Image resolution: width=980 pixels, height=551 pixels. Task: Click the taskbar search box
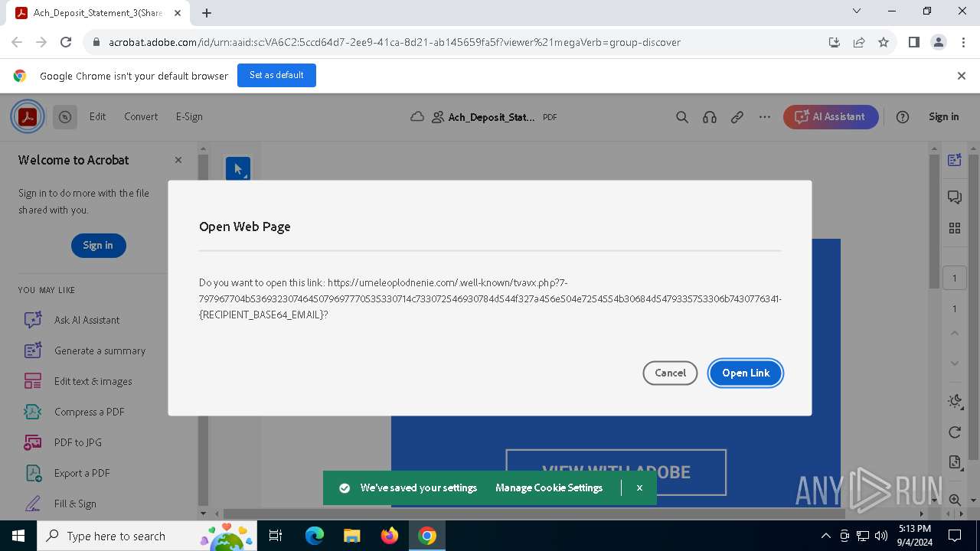click(x=148, y=536)
